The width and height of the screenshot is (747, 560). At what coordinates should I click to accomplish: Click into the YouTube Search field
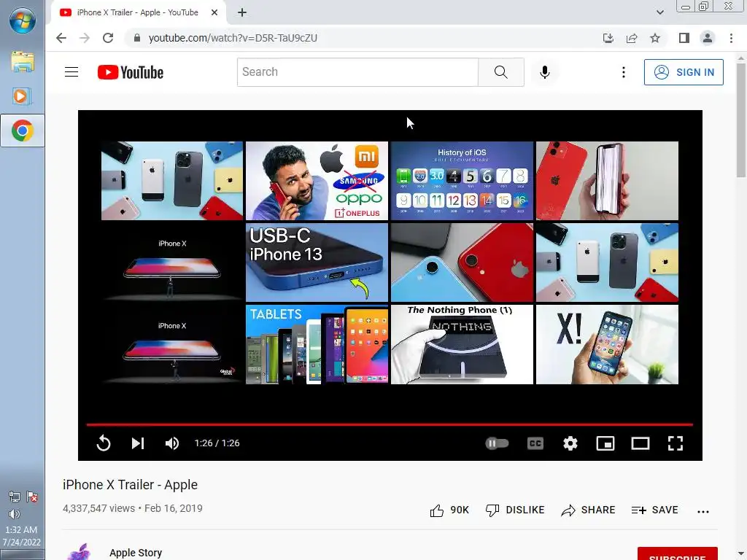point(357,72)
